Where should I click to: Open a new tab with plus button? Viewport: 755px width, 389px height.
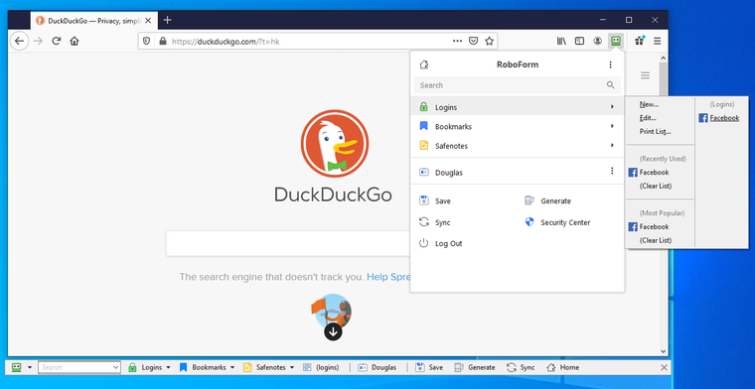tap(167, 20)
